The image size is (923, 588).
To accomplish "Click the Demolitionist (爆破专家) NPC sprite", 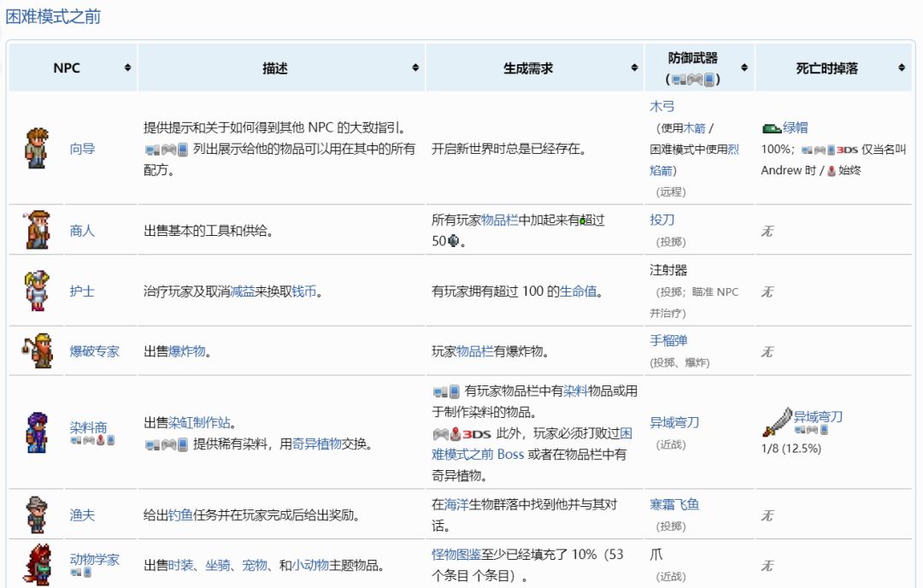I will pyautogui.click(x=37, y=350).
